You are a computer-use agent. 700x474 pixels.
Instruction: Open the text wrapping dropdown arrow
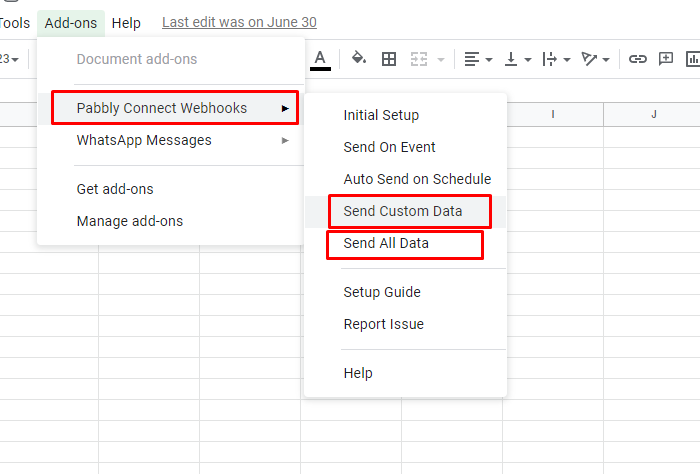(567, 59)
